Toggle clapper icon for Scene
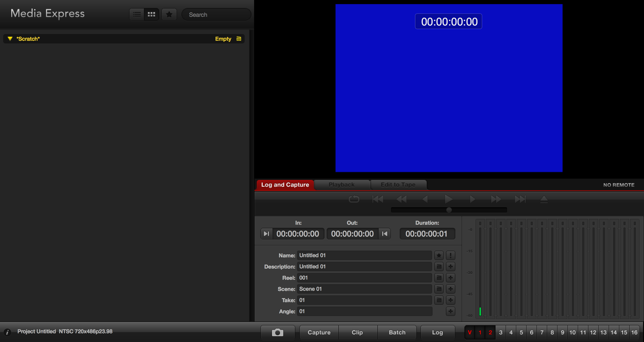Viewport: 644px width, 342px height. coord(439,289)
